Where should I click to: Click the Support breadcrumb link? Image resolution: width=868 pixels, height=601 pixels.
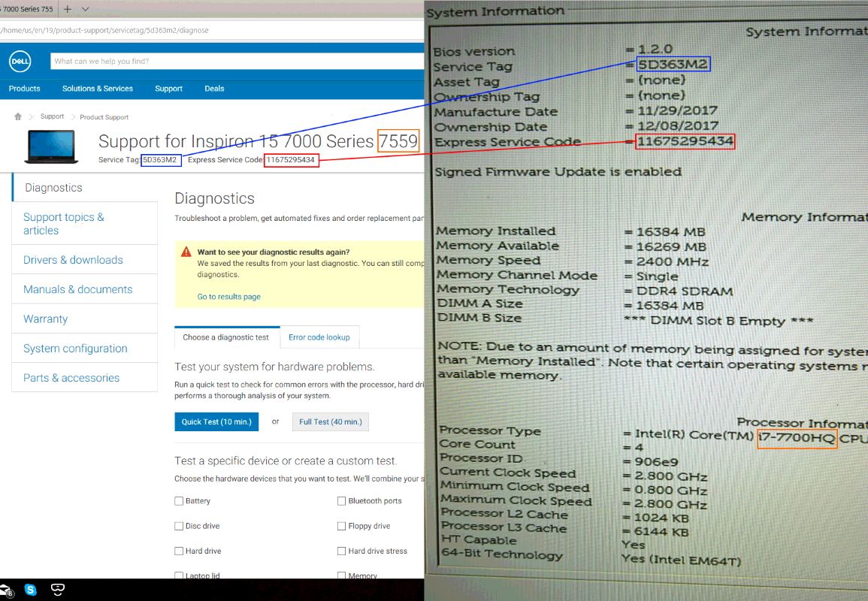coord(52,116)
